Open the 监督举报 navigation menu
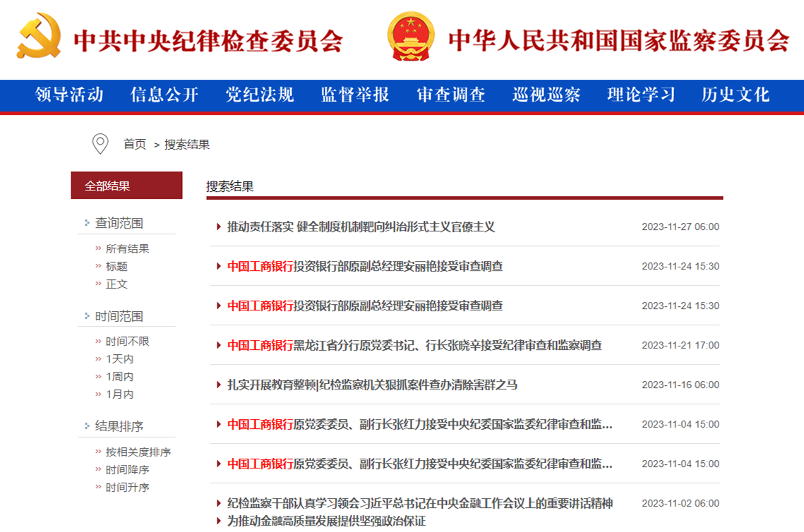This screenshot has width=804, height=532. click(355, 95)
